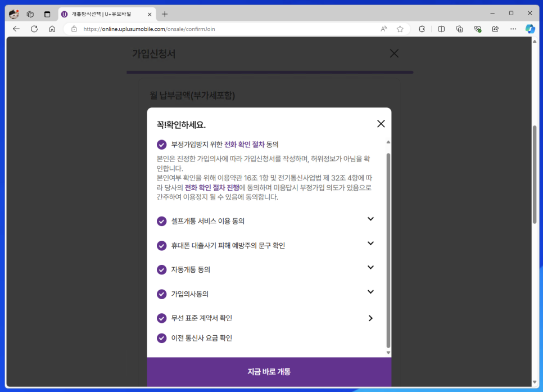Viewport: 543px width, 392px height.
Task: Close the 가입신청서 form
Action: coord(394,53)
